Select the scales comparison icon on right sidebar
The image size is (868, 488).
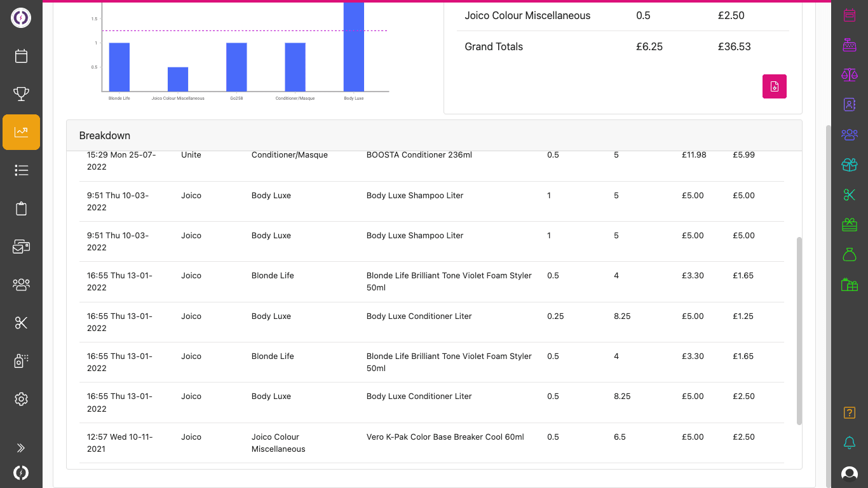(x=850, y=74)
